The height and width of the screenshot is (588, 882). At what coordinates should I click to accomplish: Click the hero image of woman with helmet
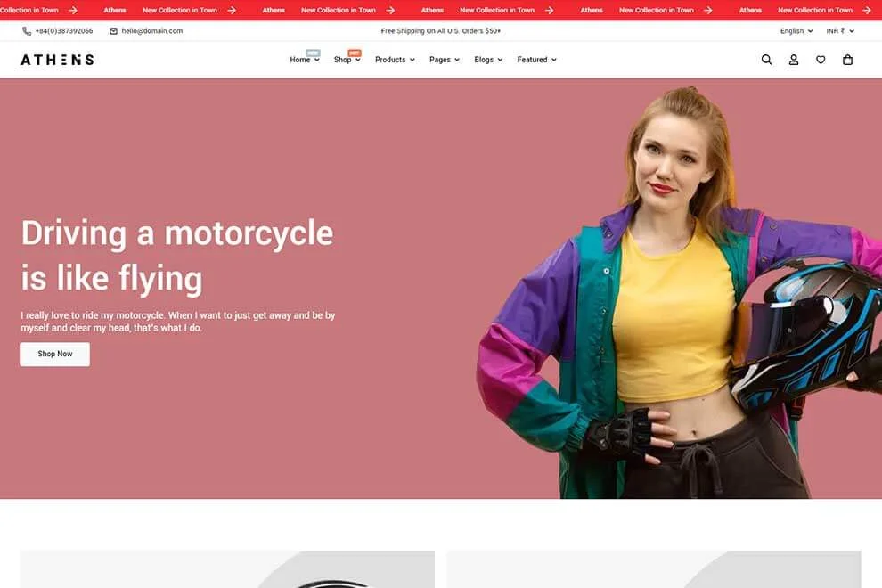point(678,292)
